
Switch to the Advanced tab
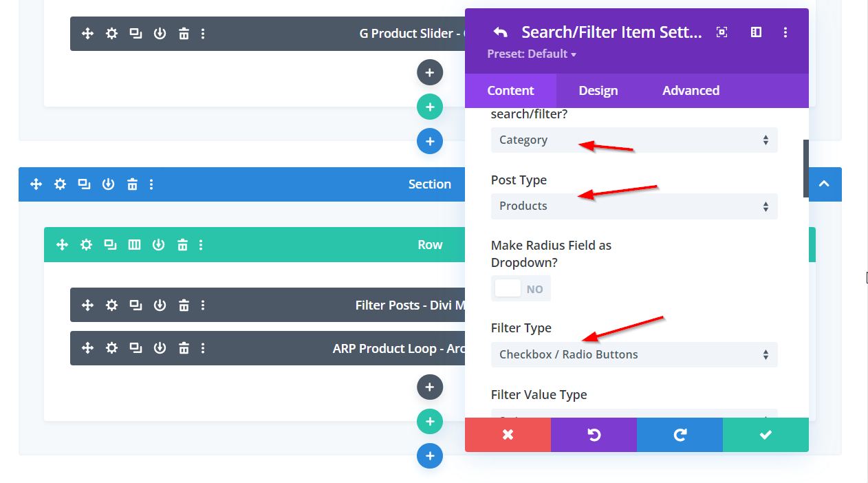(691, 91)
